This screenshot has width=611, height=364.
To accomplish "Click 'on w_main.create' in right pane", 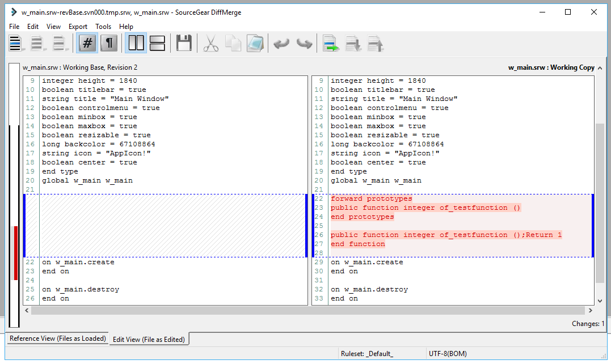I will pos(367,262).
